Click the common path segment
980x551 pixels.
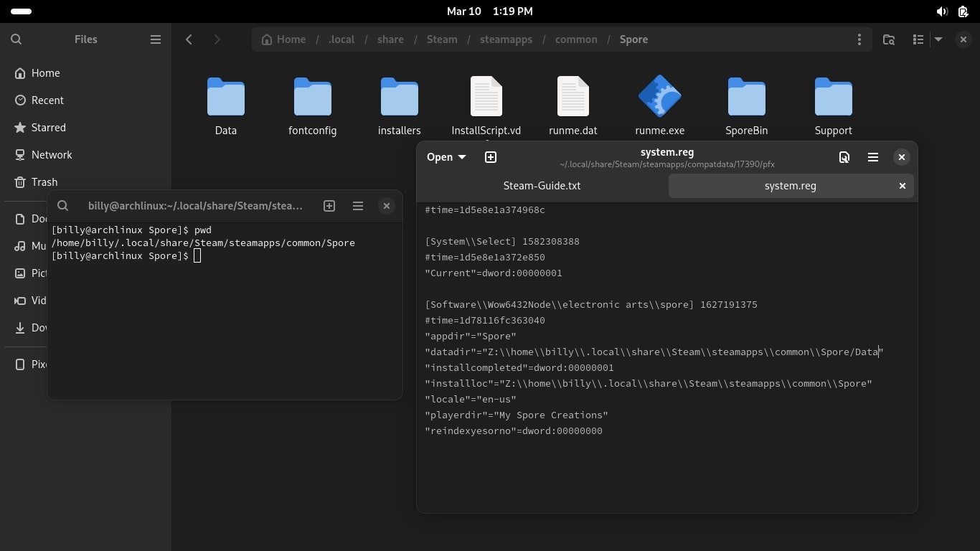tap(576, 39)
